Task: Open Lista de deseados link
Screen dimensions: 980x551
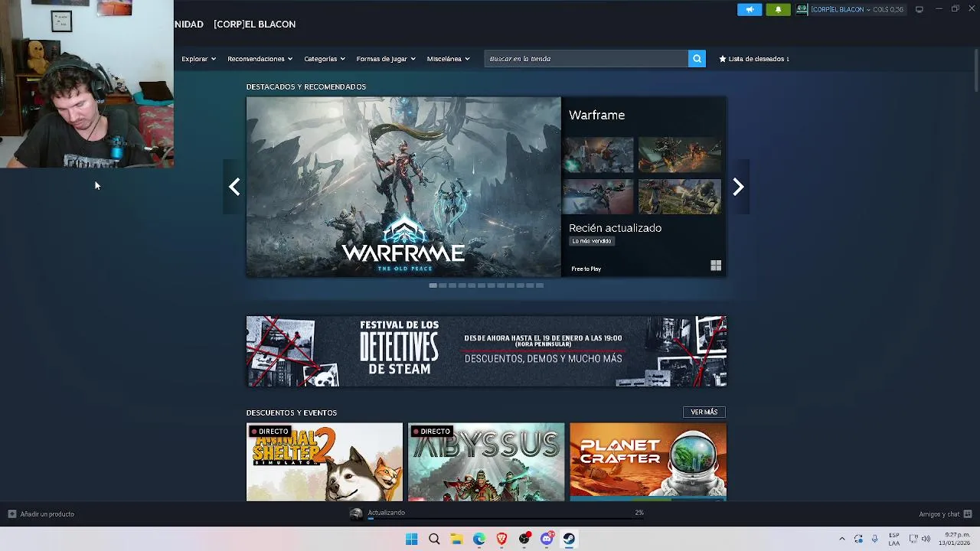Action: (754, 59)
